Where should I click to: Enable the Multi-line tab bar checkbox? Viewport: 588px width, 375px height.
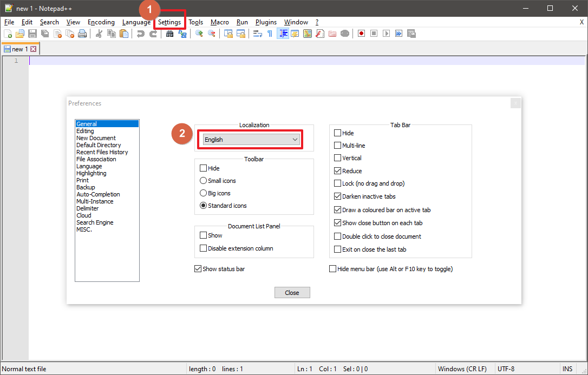point(337,146)
